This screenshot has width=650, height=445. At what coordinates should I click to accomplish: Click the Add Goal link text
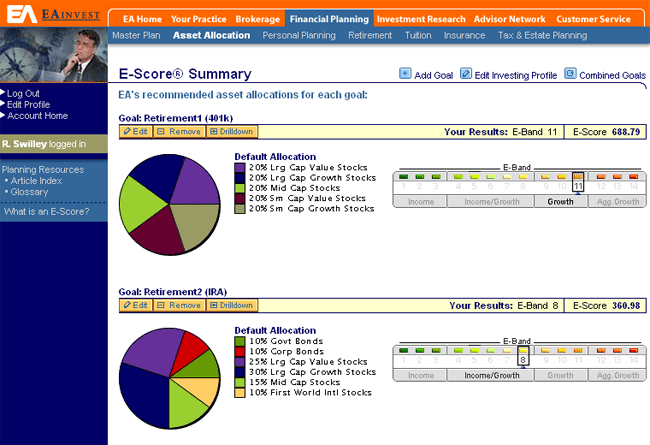(434, 75)
